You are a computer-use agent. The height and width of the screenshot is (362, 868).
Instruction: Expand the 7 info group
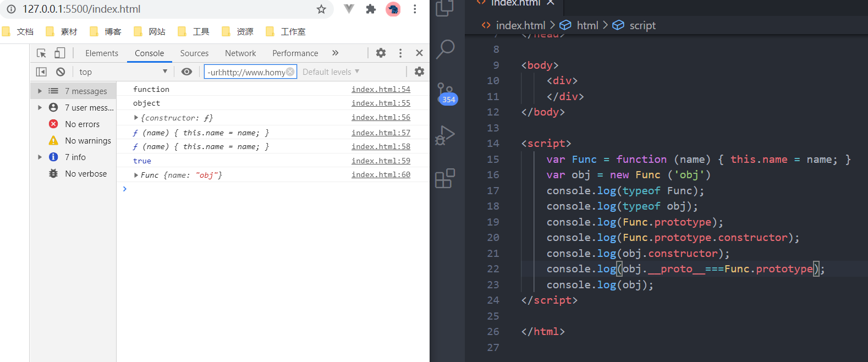click(40, 157)
